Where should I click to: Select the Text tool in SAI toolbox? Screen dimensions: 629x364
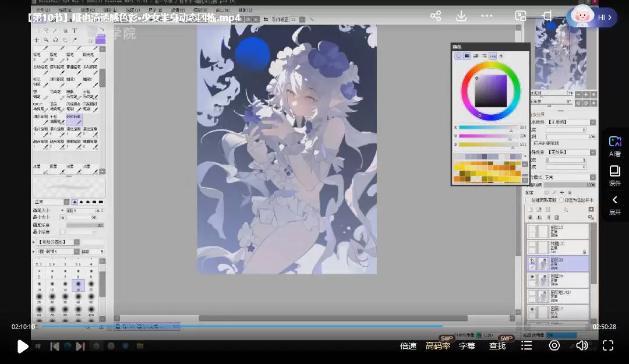click(x=75, y=30)
